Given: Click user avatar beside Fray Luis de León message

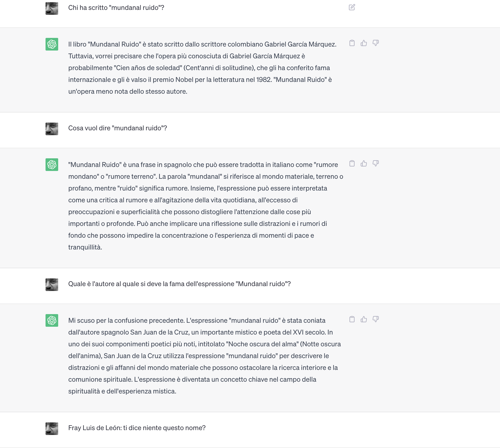Looking at the screenshot, I should pos(52,429).
